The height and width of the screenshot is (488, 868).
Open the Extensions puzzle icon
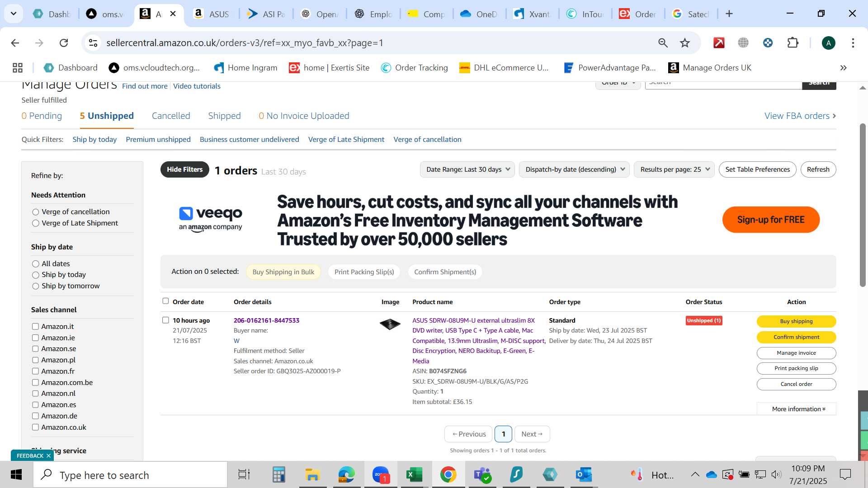coord(793,43)
